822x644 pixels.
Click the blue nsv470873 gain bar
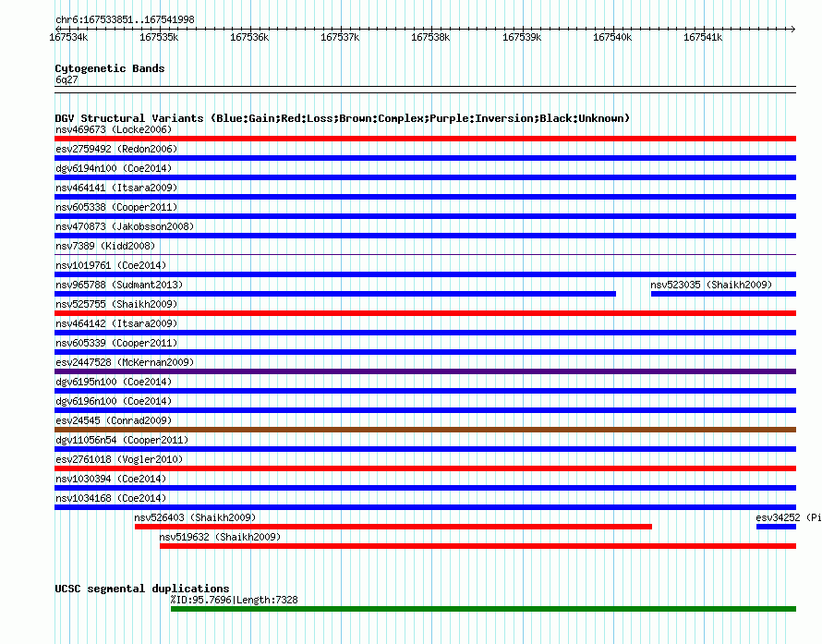click(x=425, y=236)
